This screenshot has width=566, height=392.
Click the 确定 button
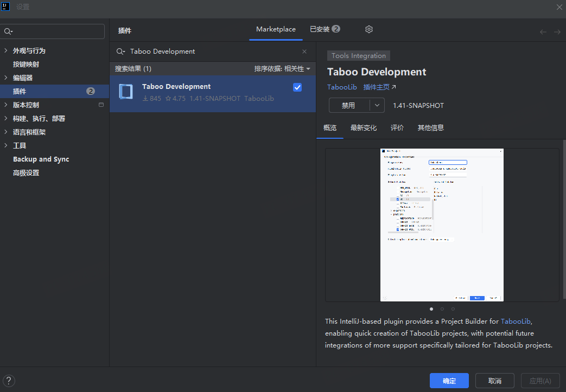(x=449, y=381)
